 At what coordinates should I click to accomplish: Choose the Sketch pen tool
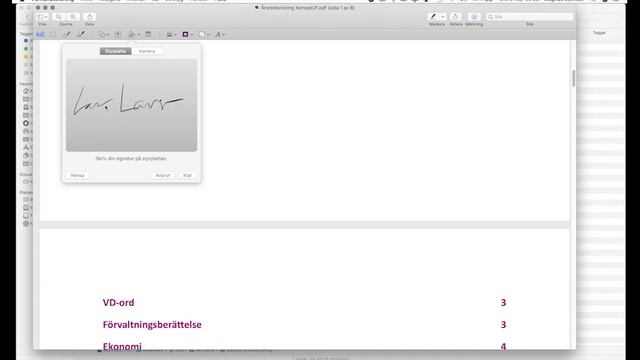tap(67, 35)
